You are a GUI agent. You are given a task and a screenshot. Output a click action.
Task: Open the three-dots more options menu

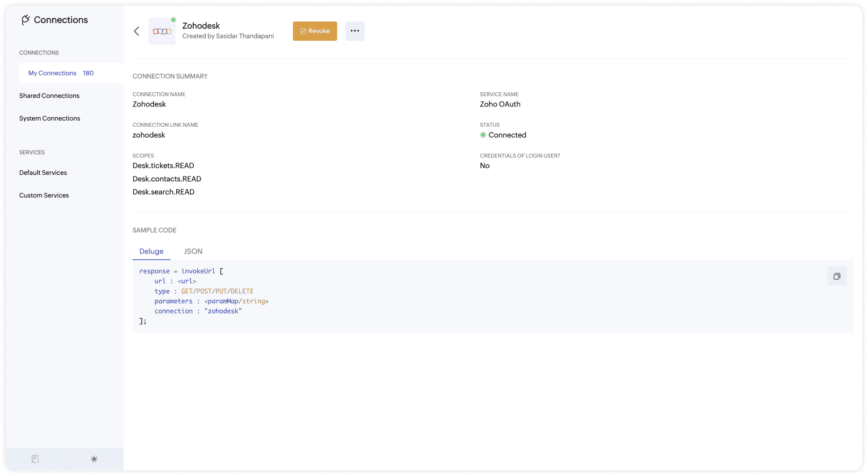(x=355, y=31)
